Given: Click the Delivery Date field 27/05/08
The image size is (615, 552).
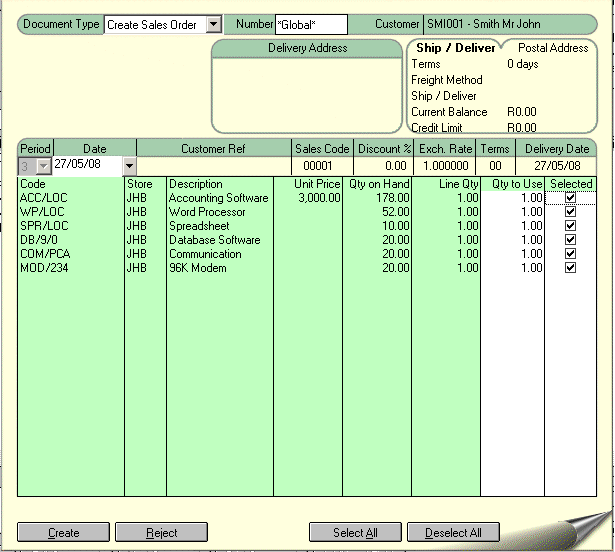Looking at the screenshot, I should pos(556,166).
